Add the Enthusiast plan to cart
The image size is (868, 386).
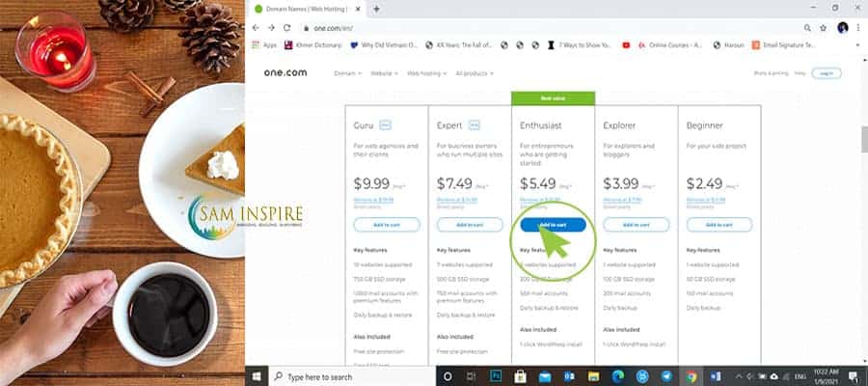point(553,225)
